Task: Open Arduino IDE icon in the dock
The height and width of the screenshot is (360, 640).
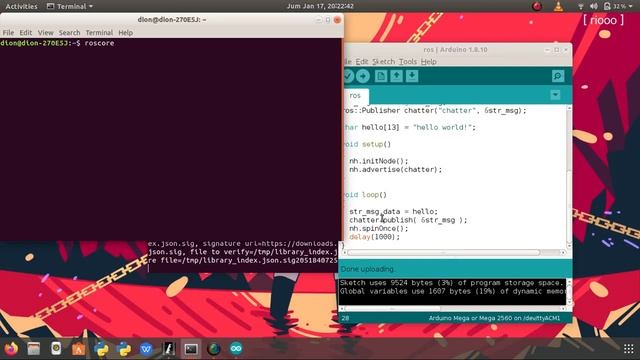Action: (x=236, y=349)
